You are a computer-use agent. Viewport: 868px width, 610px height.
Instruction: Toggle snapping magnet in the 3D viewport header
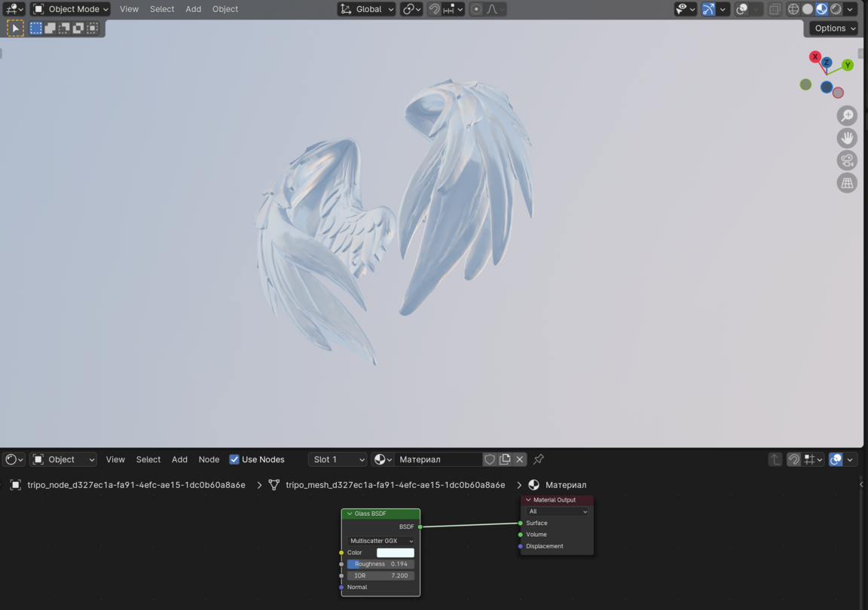pos(435,9)
